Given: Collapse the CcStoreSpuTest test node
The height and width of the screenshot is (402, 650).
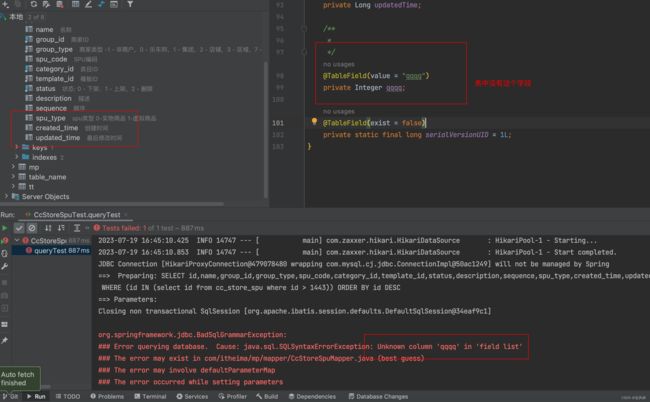Looking at the screenshot, I should (x=17, y=240).
